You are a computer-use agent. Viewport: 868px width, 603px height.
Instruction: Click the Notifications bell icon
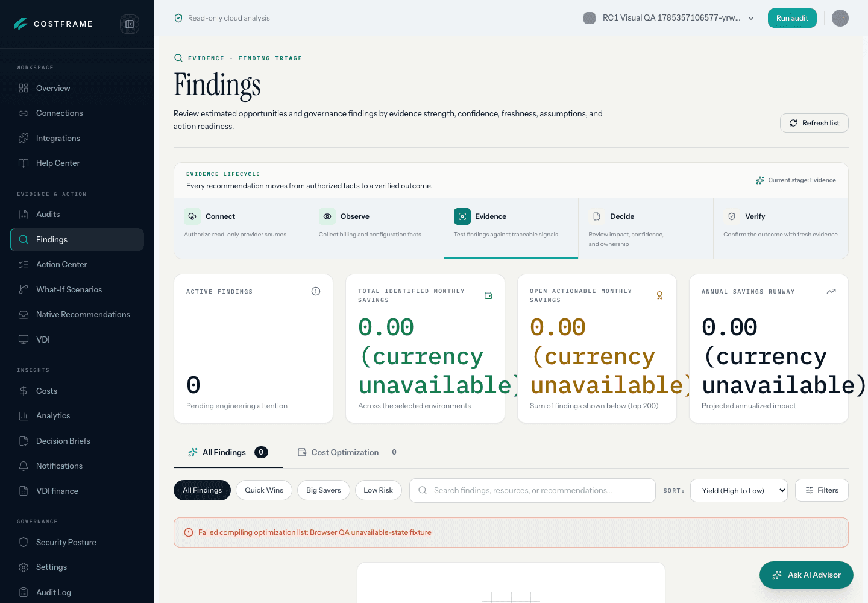click(x=24, y=466)
